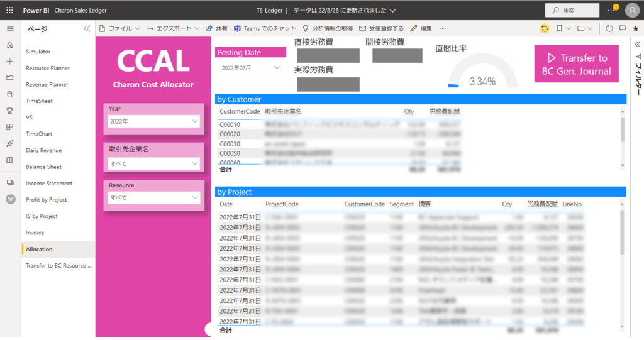644x340 pixels.
Task: Toggle the hamburger navigation menu
Action: click(10, 28)
